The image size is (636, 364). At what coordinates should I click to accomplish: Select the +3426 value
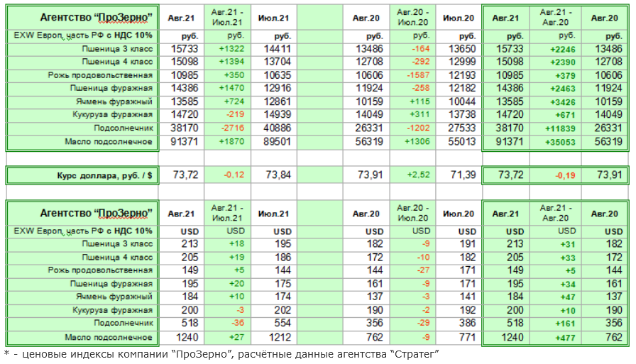563,102
